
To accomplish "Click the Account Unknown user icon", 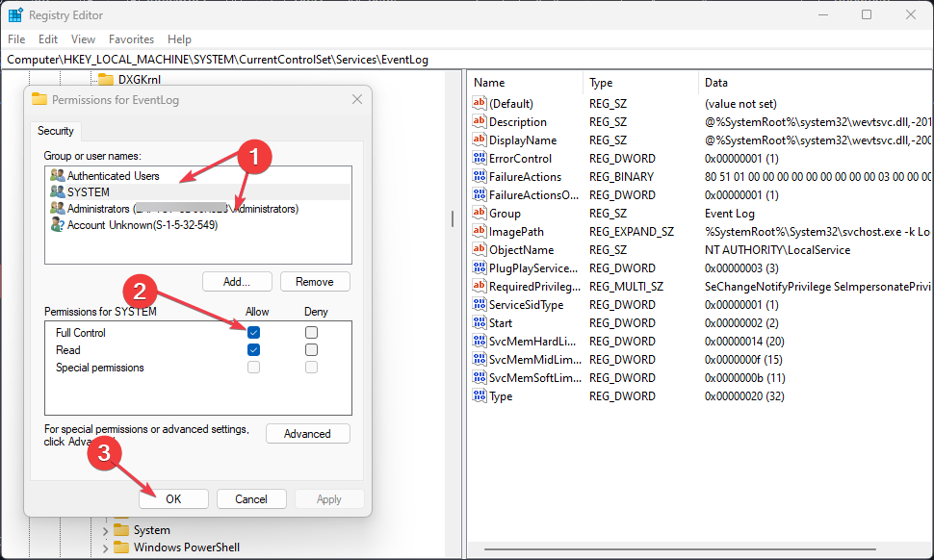I will pos(57,225).
